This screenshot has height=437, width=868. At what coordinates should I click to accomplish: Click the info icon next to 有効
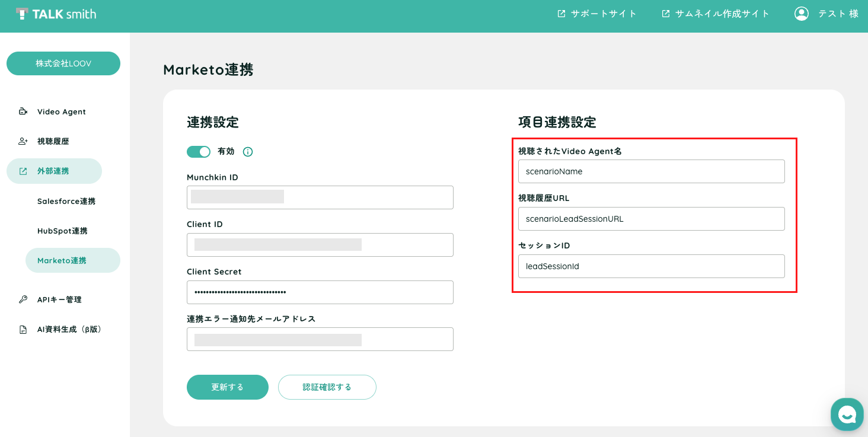[x=248, y=152]
